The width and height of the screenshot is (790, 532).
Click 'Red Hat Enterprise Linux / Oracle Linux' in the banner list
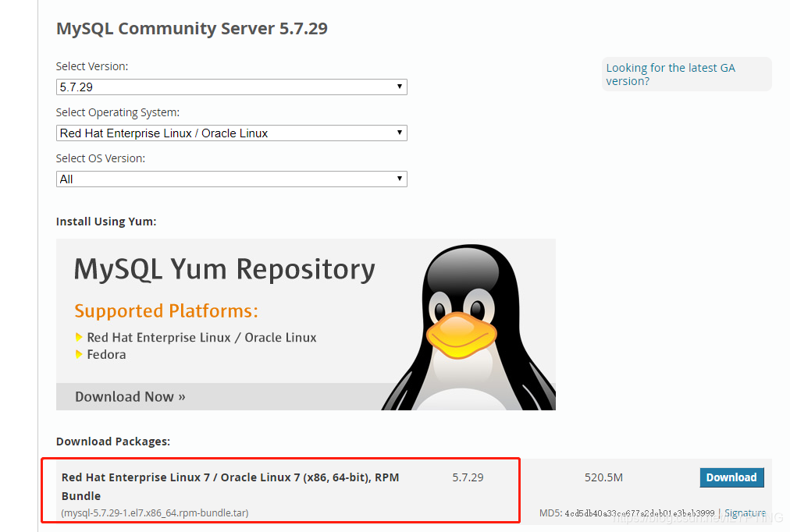tap(201, 337)
